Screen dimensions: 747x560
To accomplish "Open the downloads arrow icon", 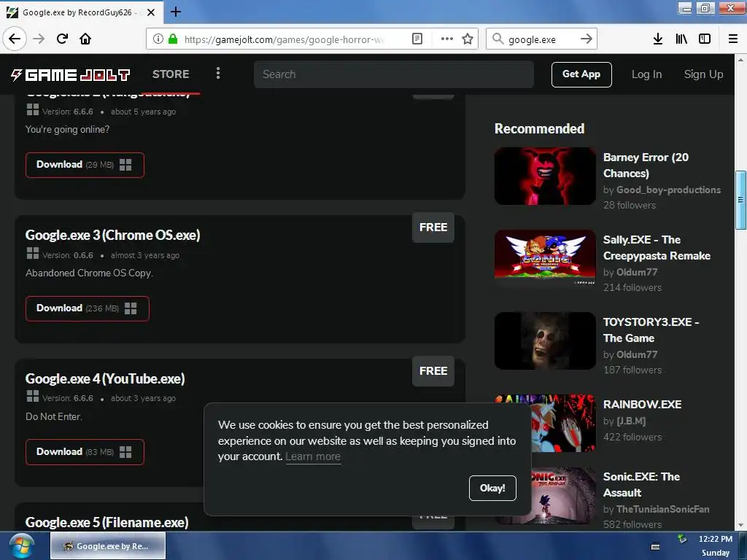I will point(658,39).
